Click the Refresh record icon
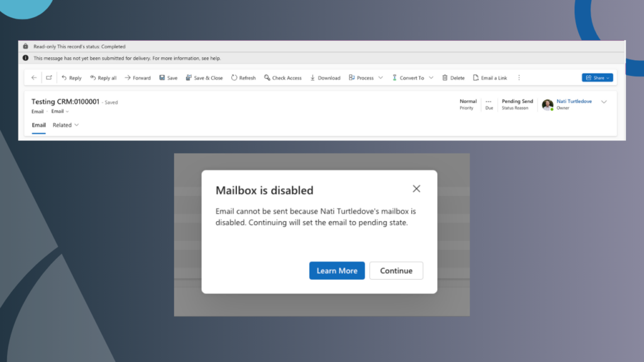Screen dimensions: 644x362 point(243,77)
